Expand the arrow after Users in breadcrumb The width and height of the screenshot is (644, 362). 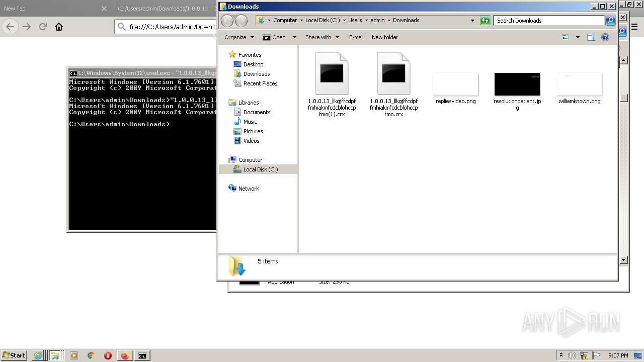tap(366, 21)
